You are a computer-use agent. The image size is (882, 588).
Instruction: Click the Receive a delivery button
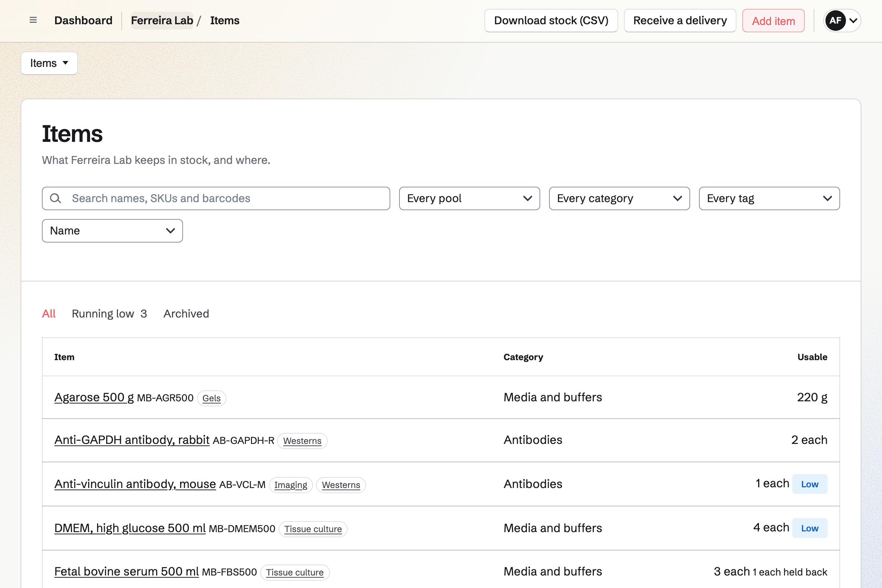680,21
